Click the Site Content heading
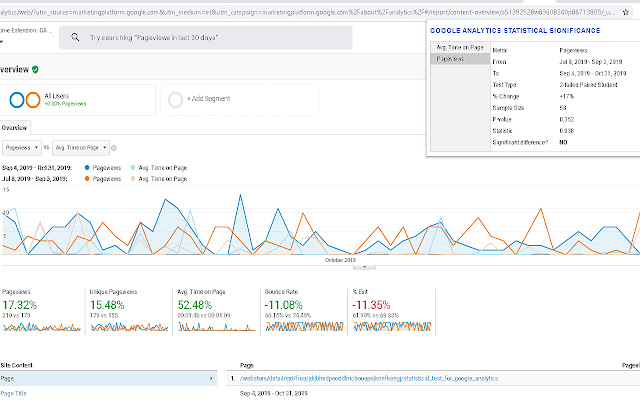Image resolution: width=640 pixels, height=400 pixels. click(16, 365)
